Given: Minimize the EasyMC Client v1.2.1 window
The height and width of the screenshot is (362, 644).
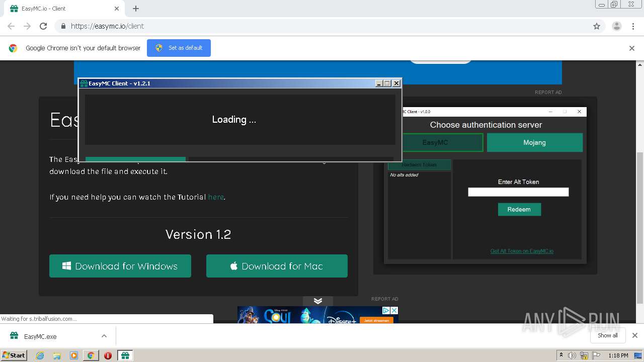Looking at the screenshot, I should (379, 83).
